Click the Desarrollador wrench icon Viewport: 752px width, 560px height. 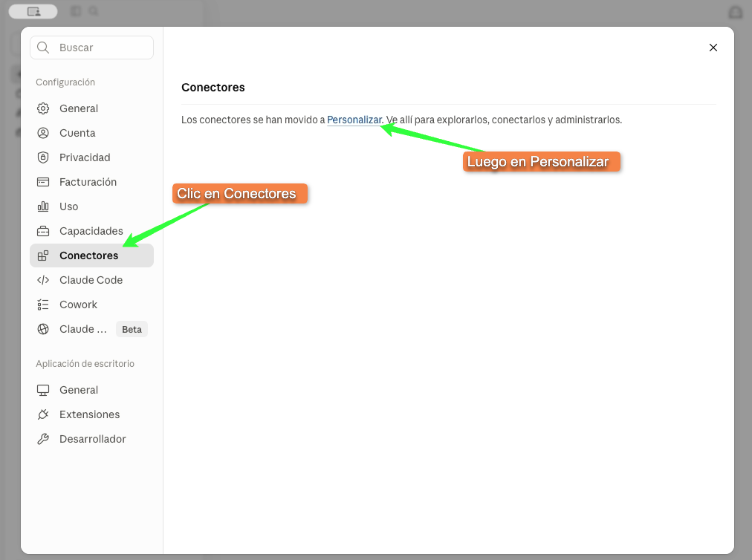point(43,439)
